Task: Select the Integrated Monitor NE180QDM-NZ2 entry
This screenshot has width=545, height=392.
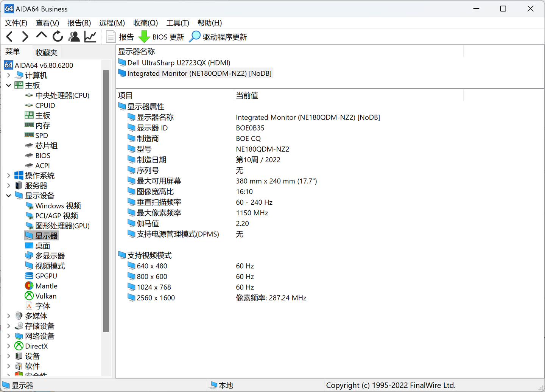Action: pyautogui.click(x=199, y=73)
